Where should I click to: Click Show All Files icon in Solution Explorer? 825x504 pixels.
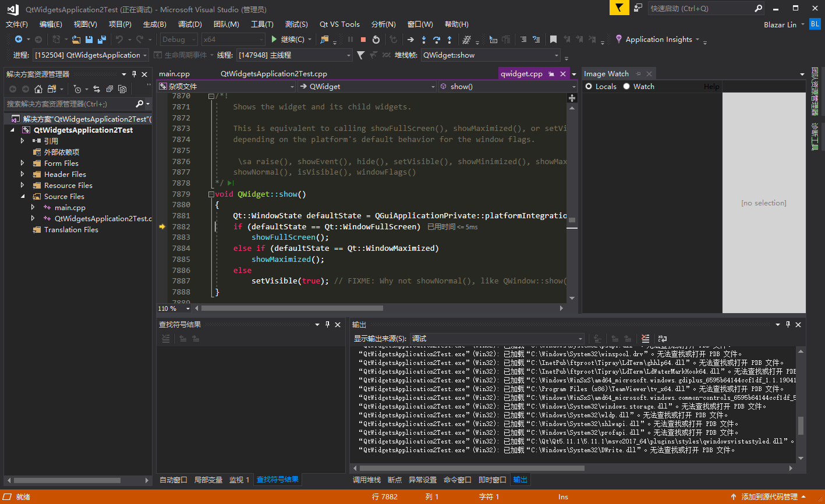(122, 89)
